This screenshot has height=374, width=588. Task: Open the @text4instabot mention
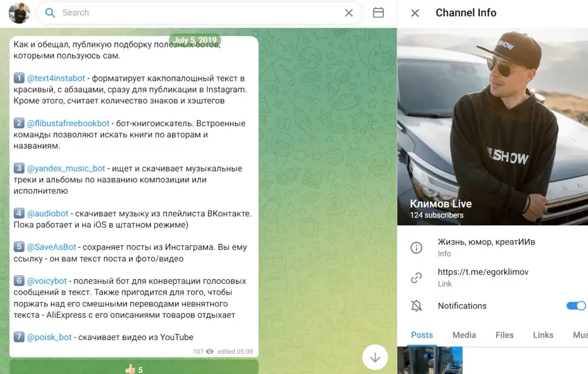tap(56, 79)
